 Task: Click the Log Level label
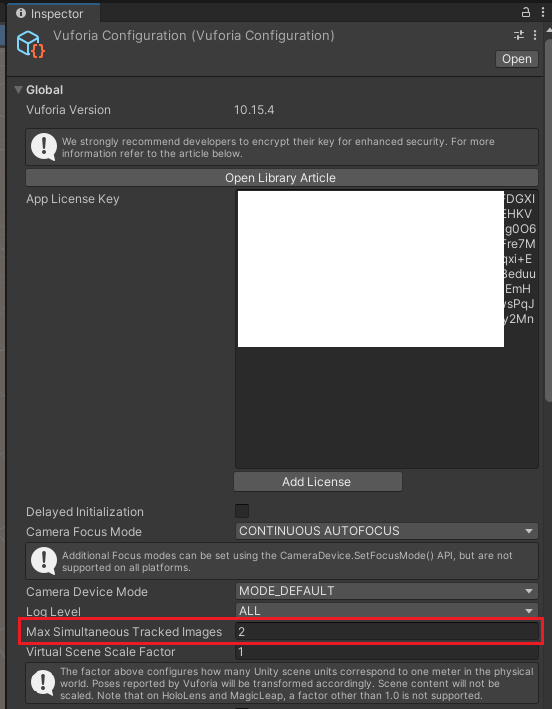click(53, 612)
